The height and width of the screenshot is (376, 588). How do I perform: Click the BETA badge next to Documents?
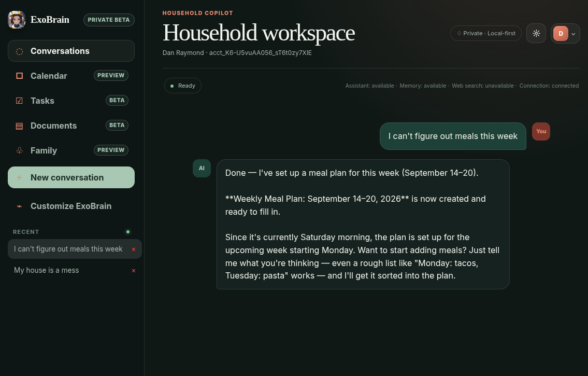[x=117, y=125]
